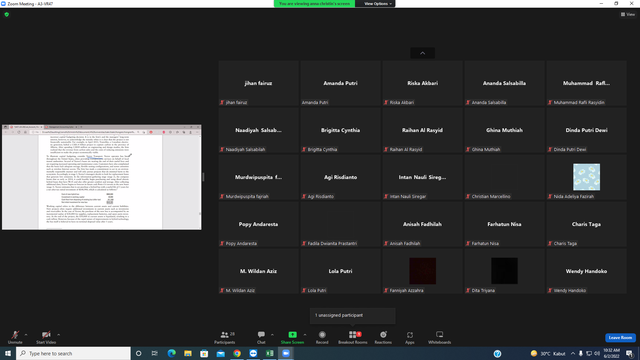
Task: Show hidden system tray icons
Action: click(573, 353)
